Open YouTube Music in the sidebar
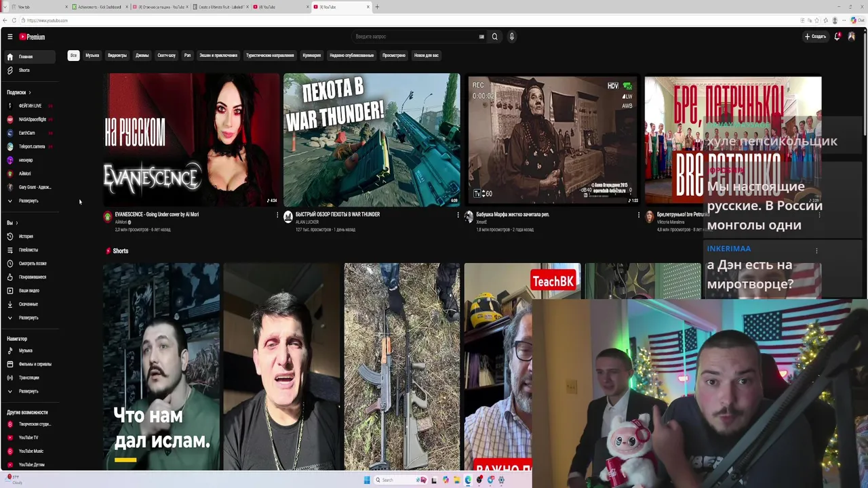The height and width of the screenshot is (488, 868). [x=31, y=451]
